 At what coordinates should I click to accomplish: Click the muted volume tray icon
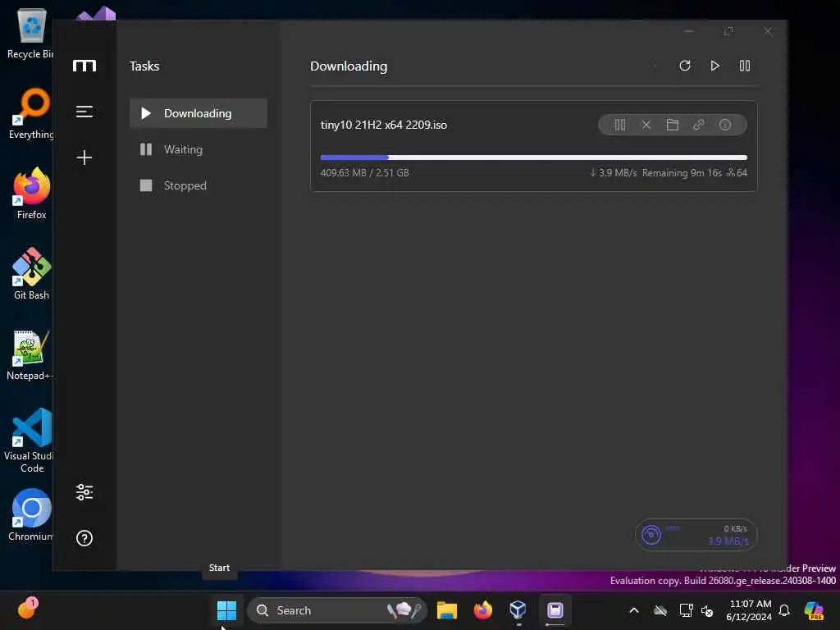707,610
